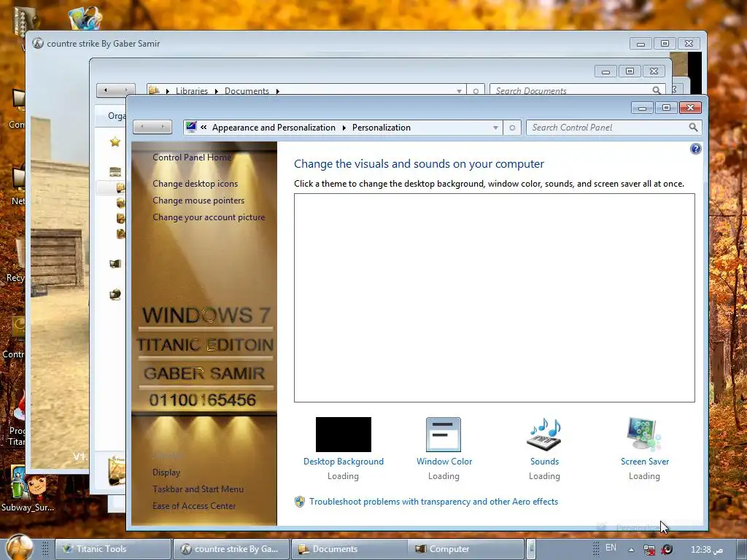Open Subway_Sur... desktop shortcut
Screen dimensions: 747x560
27,489
